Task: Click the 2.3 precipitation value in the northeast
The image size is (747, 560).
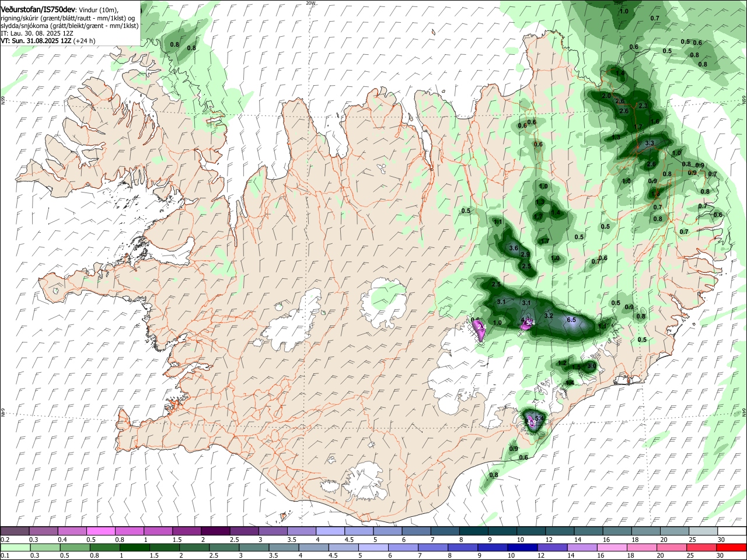Action: 643,106
